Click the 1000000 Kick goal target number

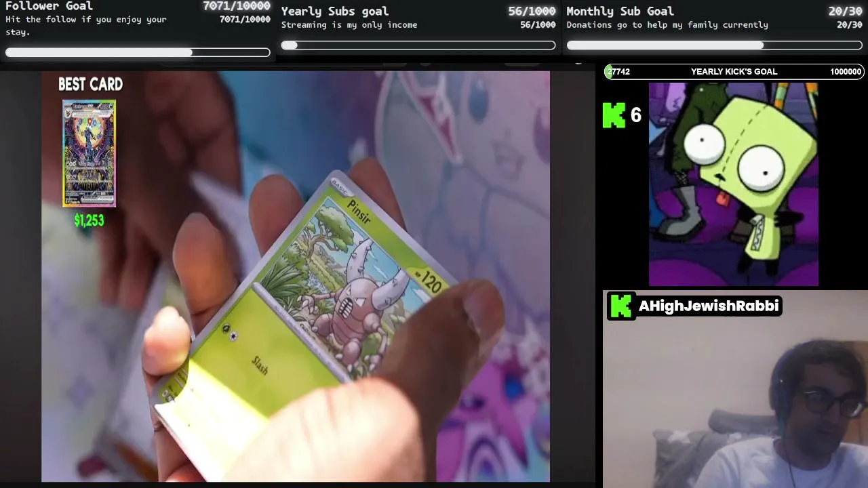tap(846, 72)
